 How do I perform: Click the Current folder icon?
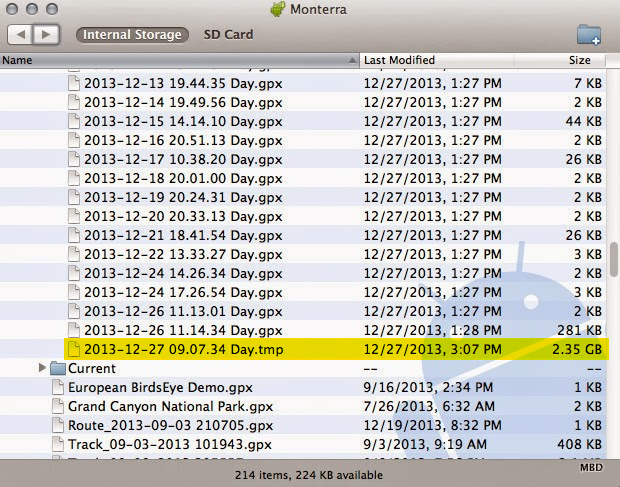click(x=58, y=369)
